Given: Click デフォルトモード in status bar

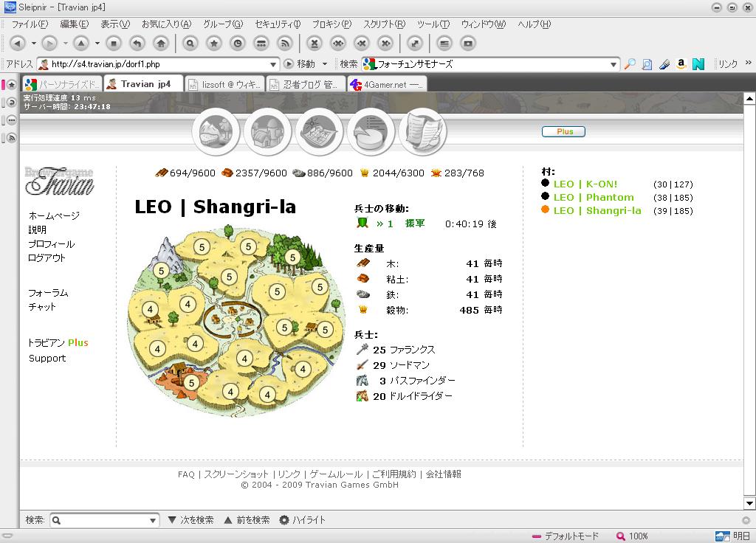Looking at the screenshot, I should (566, 536).
